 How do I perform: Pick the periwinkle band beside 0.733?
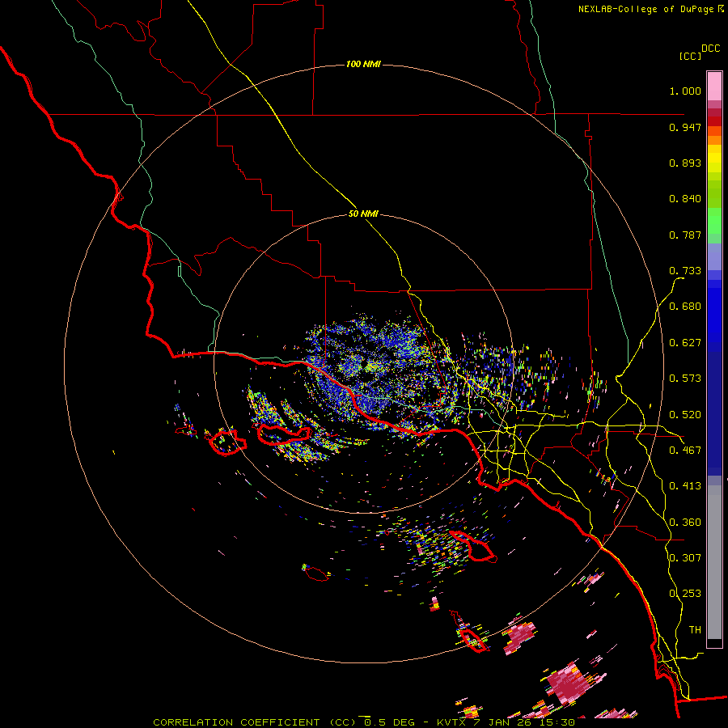(x=714, y=257)
